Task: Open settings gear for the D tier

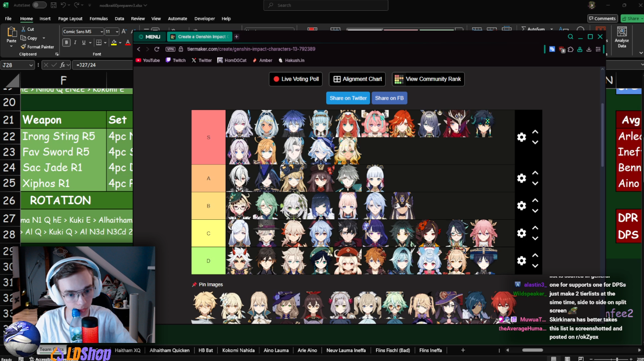Action: click(521, 261)
